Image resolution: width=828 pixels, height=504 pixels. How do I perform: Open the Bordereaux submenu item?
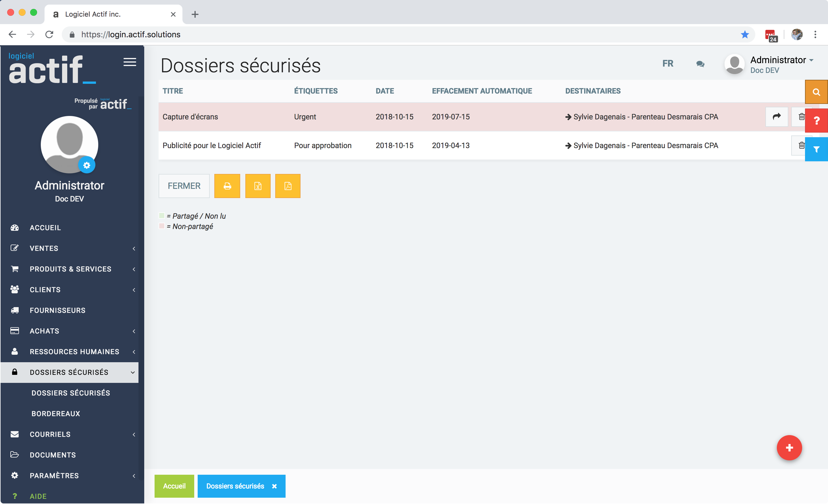(56, 413)
